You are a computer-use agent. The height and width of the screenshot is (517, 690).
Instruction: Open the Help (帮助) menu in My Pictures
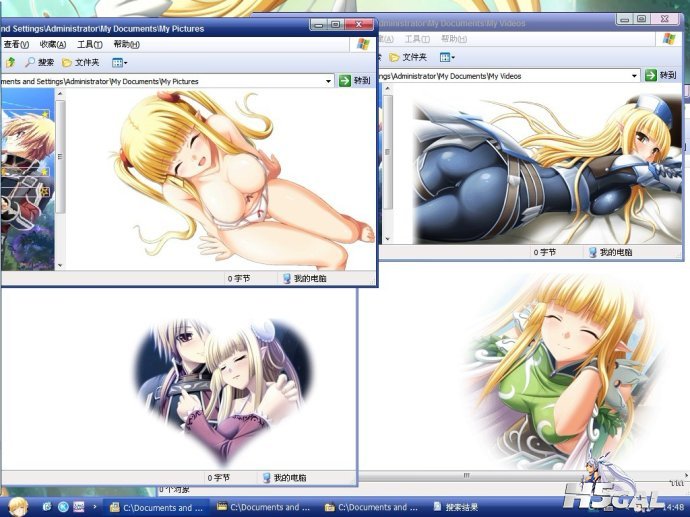(127, 44)
